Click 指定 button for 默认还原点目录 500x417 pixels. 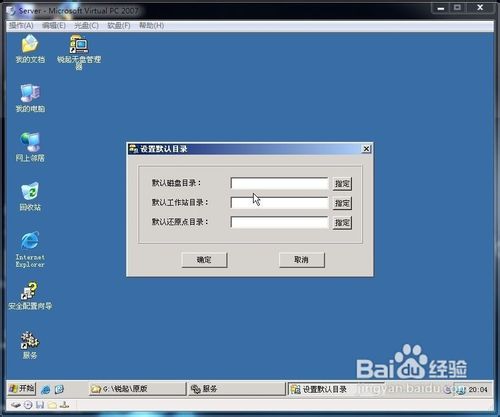point(342,223)
